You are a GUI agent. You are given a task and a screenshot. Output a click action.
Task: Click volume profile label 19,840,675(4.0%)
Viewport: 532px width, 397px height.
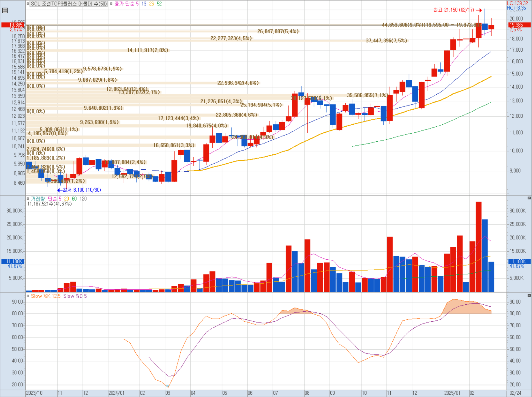point(207,126)
